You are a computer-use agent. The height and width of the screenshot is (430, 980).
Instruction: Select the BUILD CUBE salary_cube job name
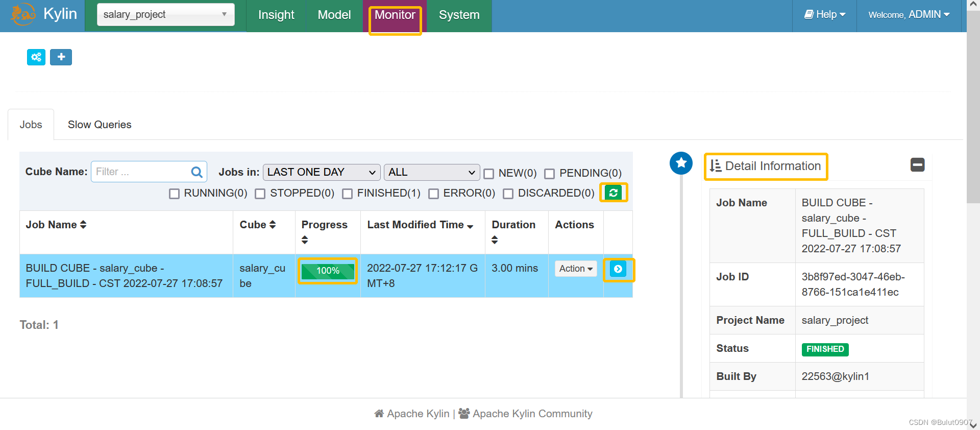pos(124,276)
